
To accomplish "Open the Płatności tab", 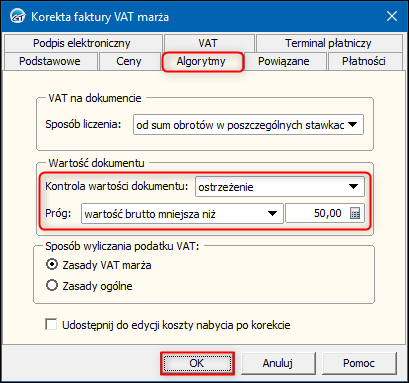I will click(364, 61).
